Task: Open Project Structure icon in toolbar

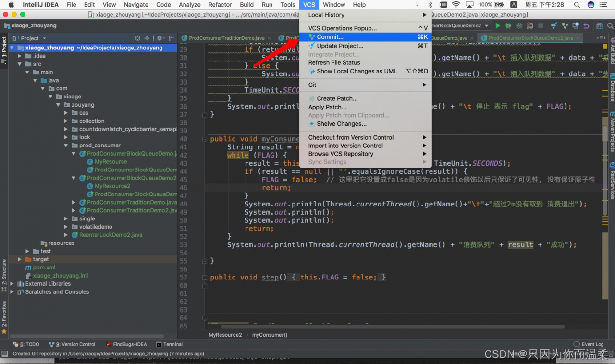Action: 600,26
